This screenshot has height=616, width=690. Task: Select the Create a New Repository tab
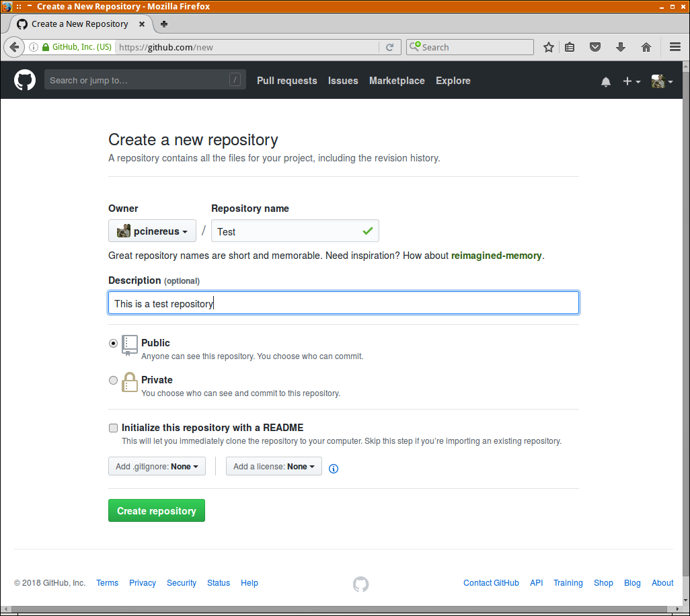(x=81, y=24)
